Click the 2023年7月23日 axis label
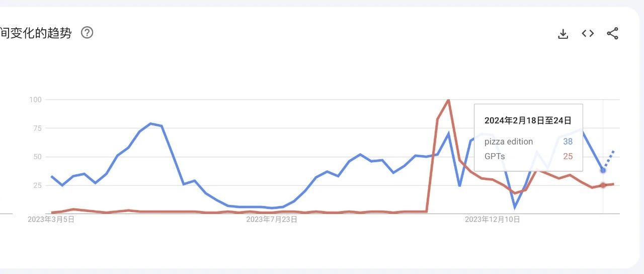The image size is (644, 274). (x=272, y=220)
